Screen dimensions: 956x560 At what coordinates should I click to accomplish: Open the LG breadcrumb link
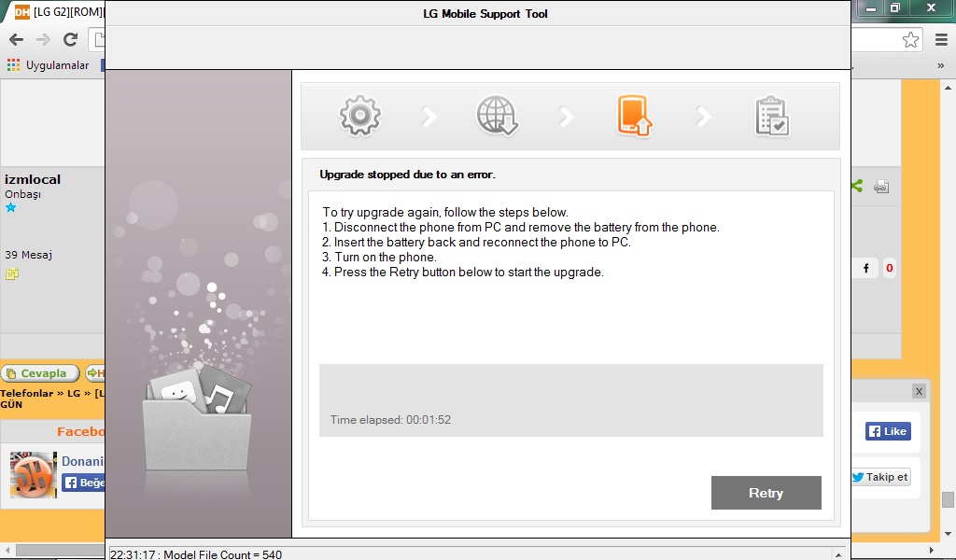(x=74, y=393)
